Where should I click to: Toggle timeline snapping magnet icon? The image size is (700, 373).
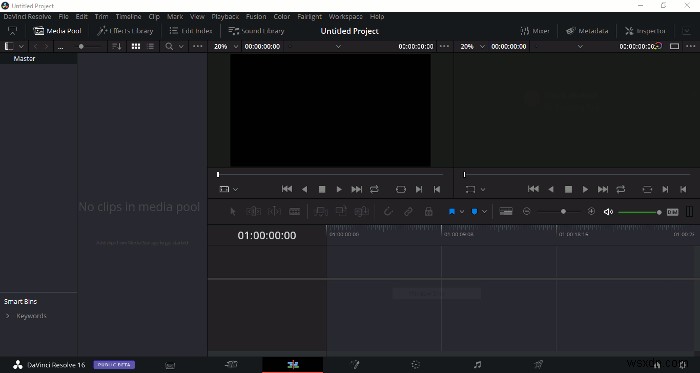click(x=388, y=211)
